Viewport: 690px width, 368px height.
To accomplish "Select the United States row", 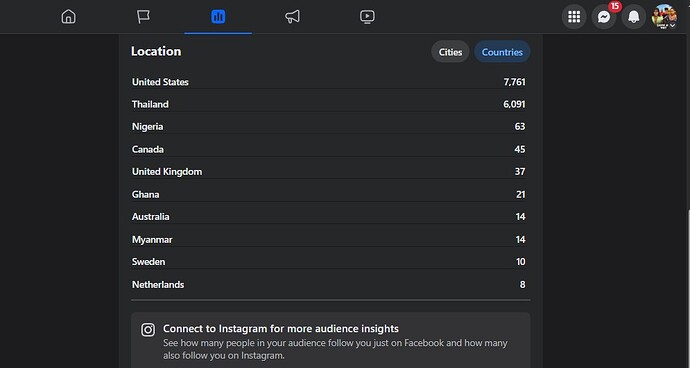I will [x=329, y=82].
